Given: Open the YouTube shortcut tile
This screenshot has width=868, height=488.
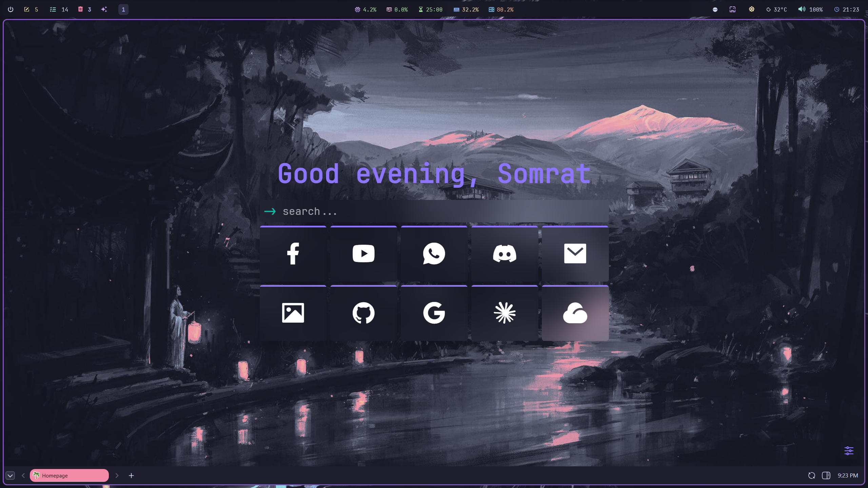Looking at the screenshot, I should 363,253.
